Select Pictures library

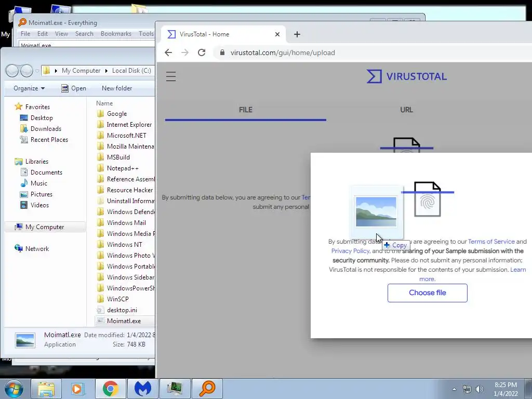(x=36, y=194)
